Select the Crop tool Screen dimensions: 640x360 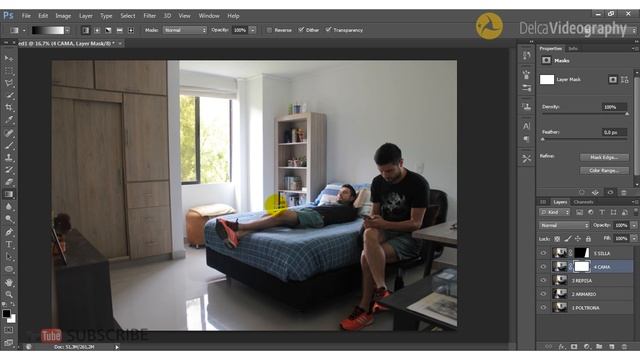tap(9, 108)
